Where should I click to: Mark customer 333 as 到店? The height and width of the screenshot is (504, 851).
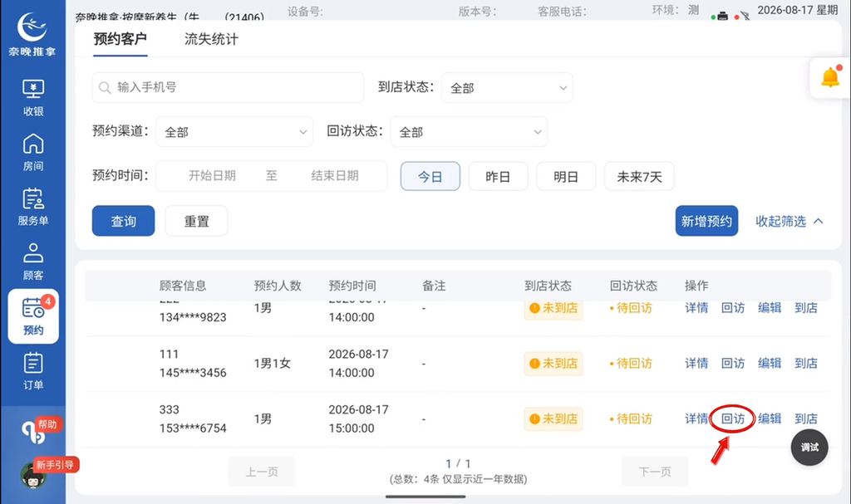(x=806, y=418)
